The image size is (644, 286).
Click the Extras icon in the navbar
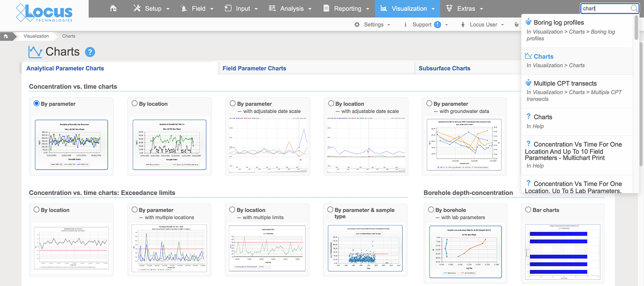tap(449, 8)
